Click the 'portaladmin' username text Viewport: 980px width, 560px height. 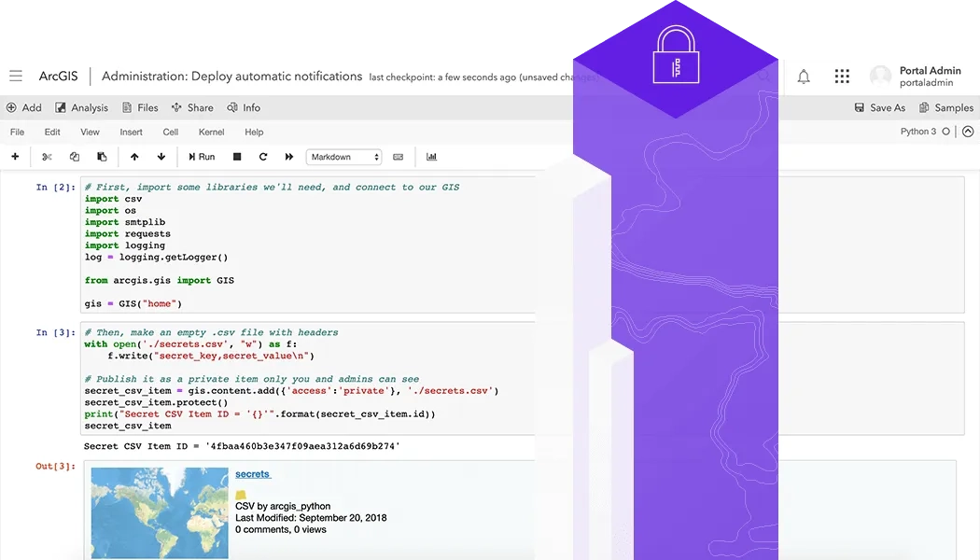pos(926,82)
